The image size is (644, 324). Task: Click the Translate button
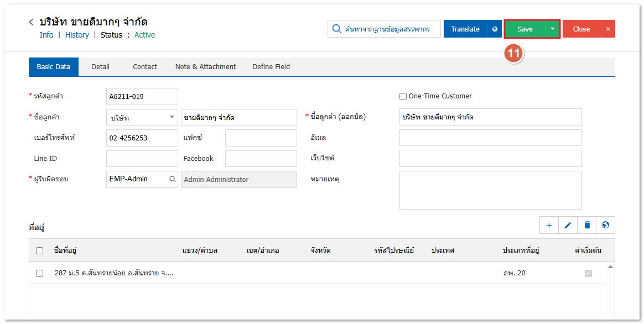[x=465, y=29]
